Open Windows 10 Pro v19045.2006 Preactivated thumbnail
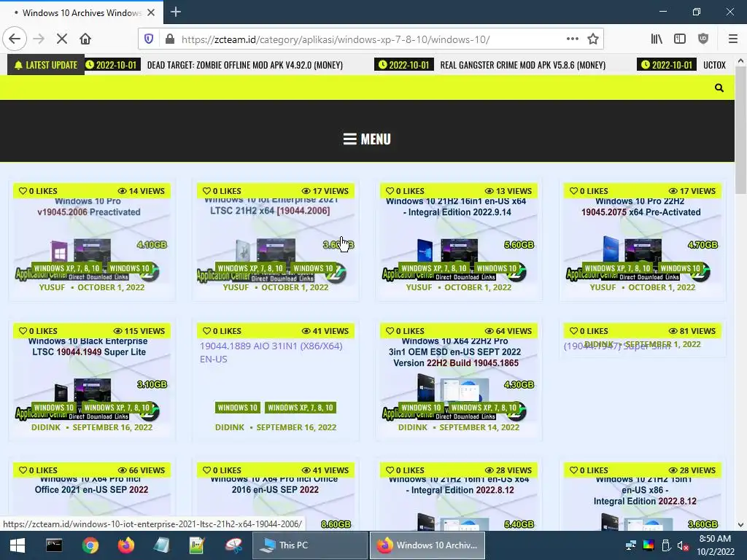Image resolution: width=747 pixels, height=560 pixels. pos(92,233)
